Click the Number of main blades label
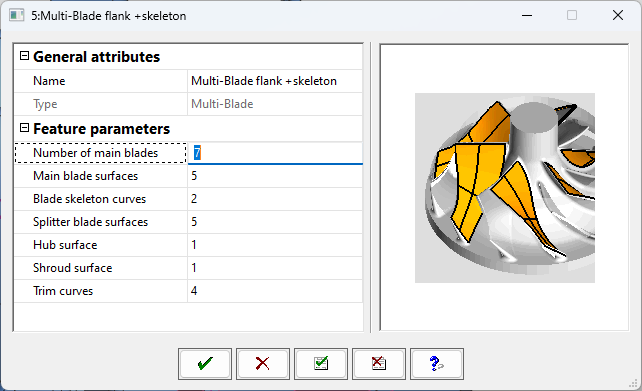This screenshot has width=642, height=391. coord(95,153)
